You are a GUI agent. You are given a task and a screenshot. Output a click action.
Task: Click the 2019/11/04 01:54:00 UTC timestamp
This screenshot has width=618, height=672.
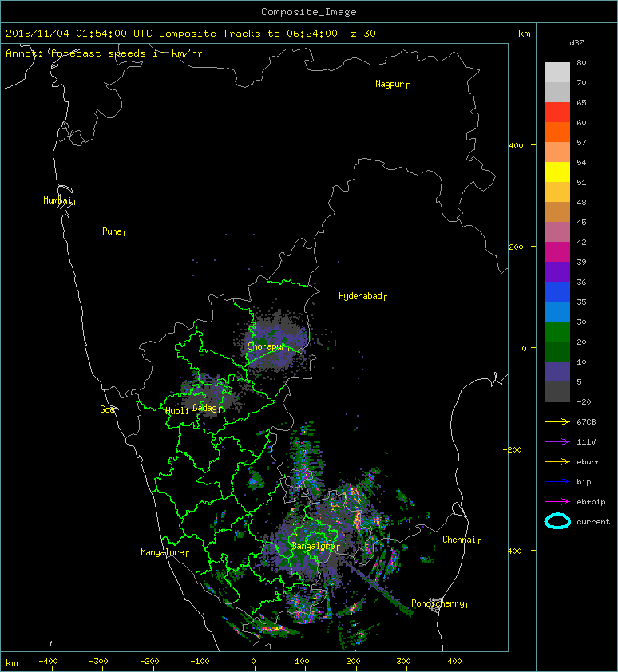(x=79, y=33)
